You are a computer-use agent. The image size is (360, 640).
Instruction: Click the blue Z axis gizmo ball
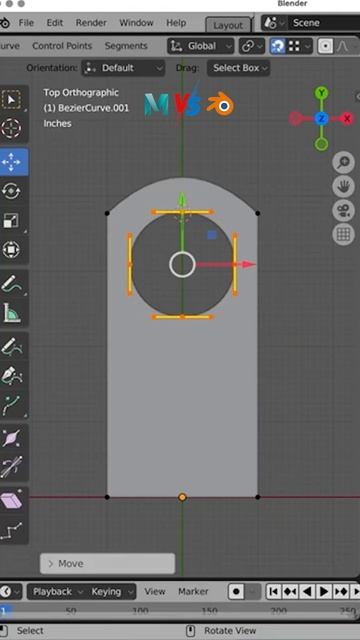(322, 118)
